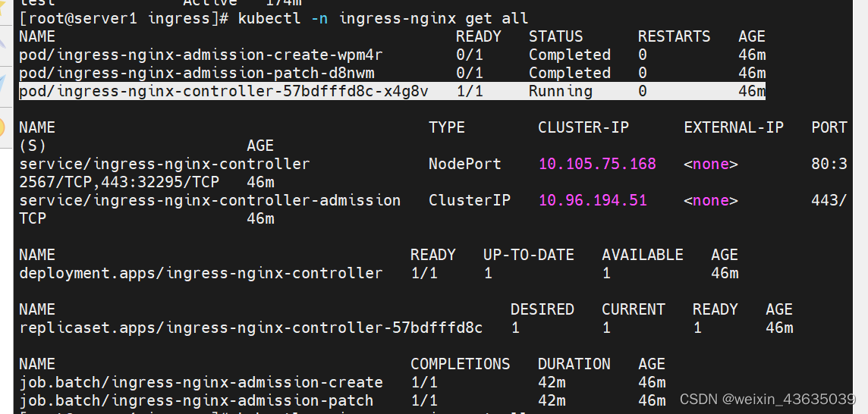This screenshot has height=414, width=868.
Task: Click the 'COMPLETIONS' column header
Action: click(x=460, y=364)
